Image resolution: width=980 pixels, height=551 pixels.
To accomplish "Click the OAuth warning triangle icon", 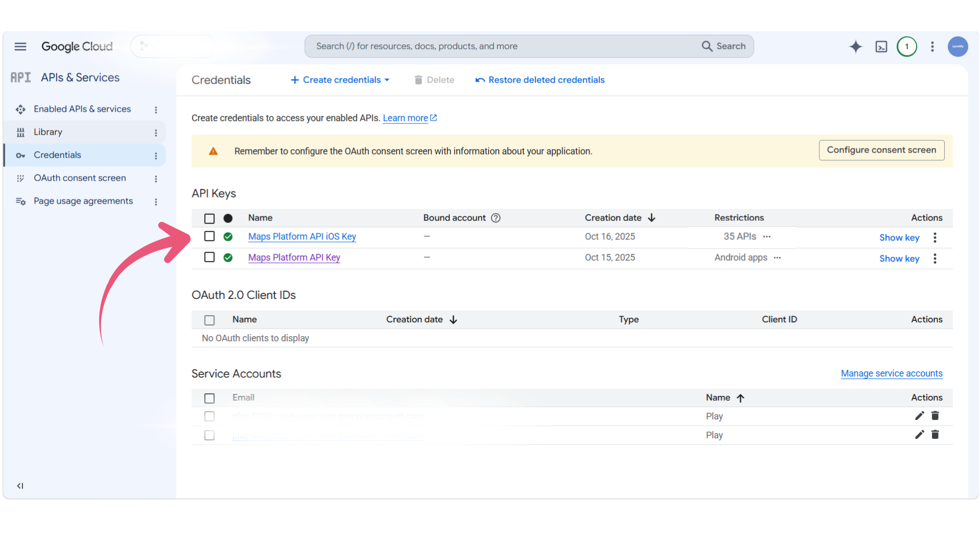I will pyautogui.click(x=213, y=151).
